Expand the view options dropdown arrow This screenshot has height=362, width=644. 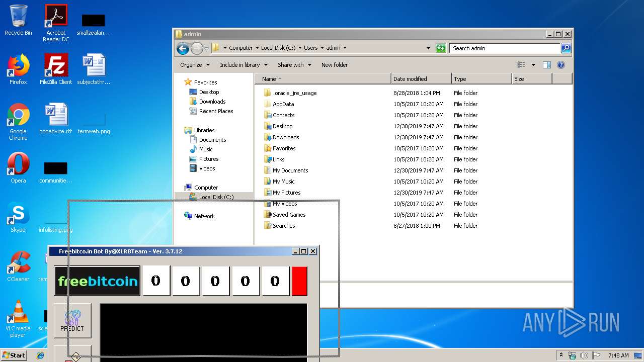[533, 65]
